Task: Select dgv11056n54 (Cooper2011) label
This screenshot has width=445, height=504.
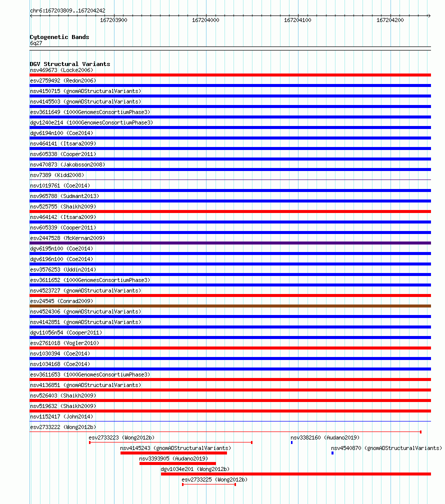Action: [x=66, y=332]
